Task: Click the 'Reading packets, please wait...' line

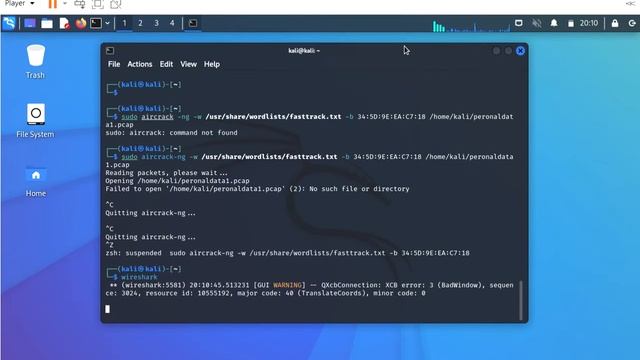Action: [x=167, y=173]
